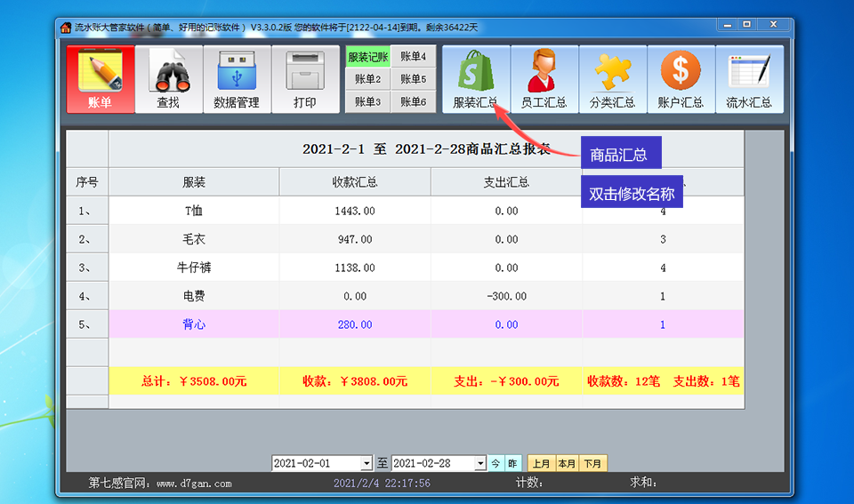Click the www.d7gan.com website text
This screenshot has width=854, height=504.
pyautogui.click(x=194, y=484)
